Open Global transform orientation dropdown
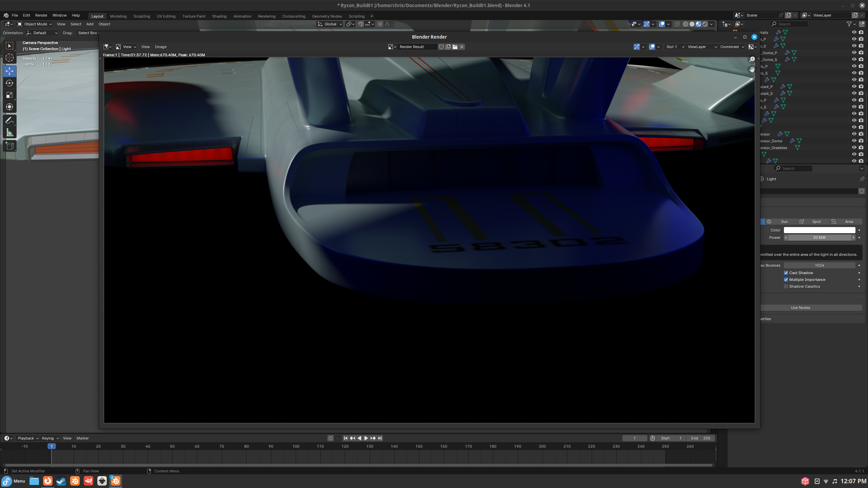The height and width of the screenshot is (488, 868). point(330,24)
